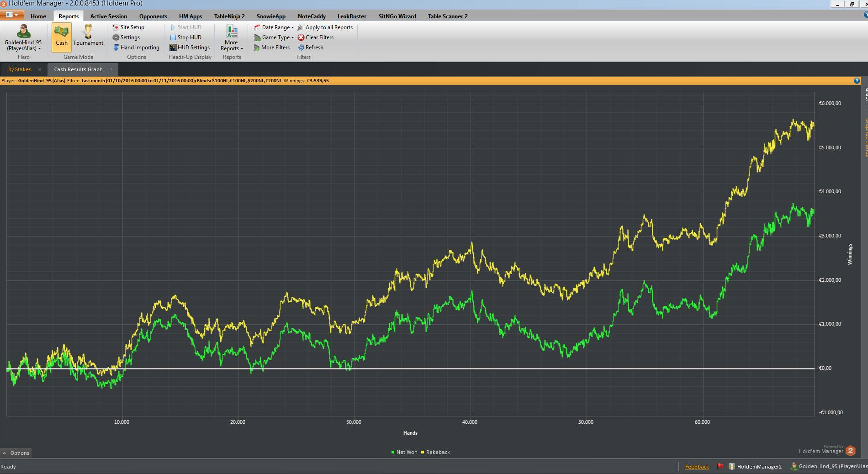This screenshot has height=474, width=868.
Task: Click Ready status text
Action: [8, 467]
